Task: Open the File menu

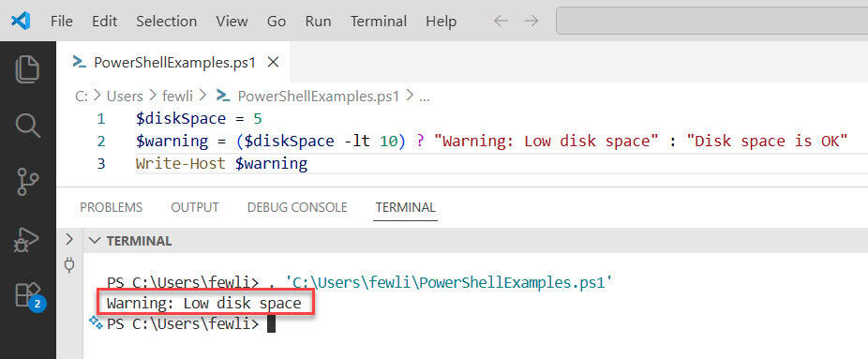Action: (x=62, y=21)
